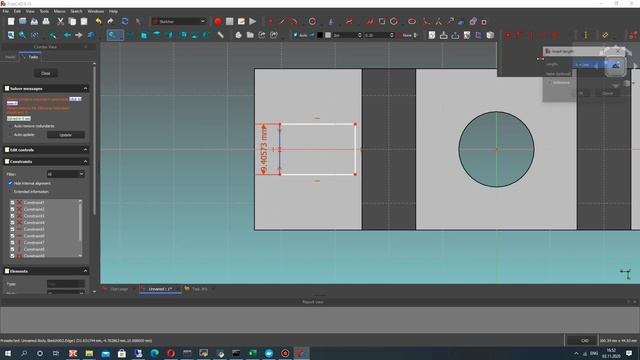Toggle the Constraint3 checkbox

coord(12,216)
